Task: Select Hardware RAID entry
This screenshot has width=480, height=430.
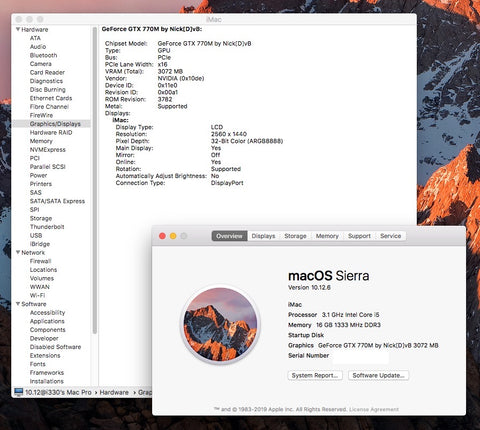Action: pos(51,132)
